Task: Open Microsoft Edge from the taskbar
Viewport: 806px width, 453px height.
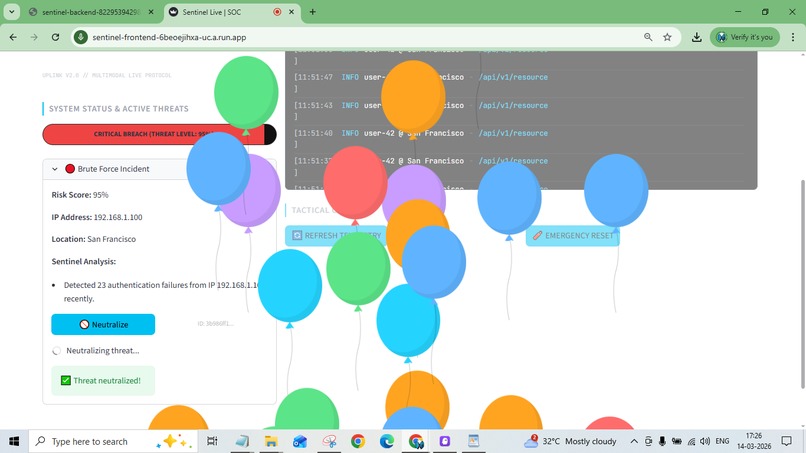Action: pyautogui.click(x=387, y=441)
